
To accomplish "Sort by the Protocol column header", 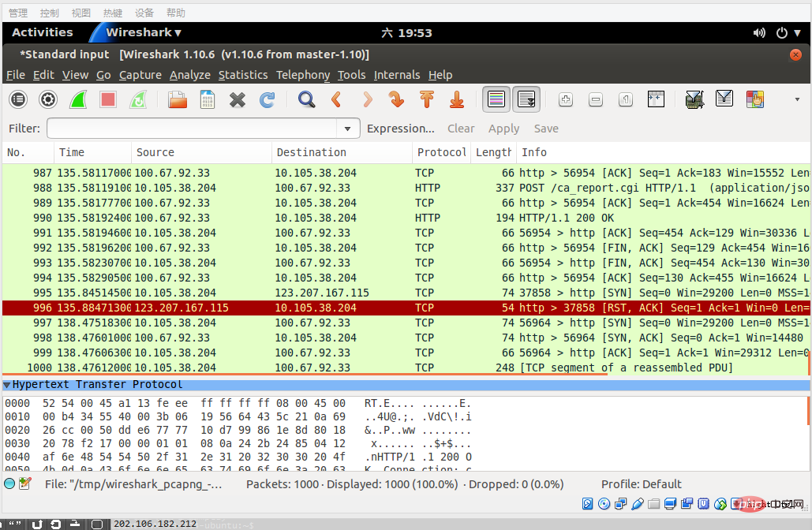I will click(x=442, y=152).
